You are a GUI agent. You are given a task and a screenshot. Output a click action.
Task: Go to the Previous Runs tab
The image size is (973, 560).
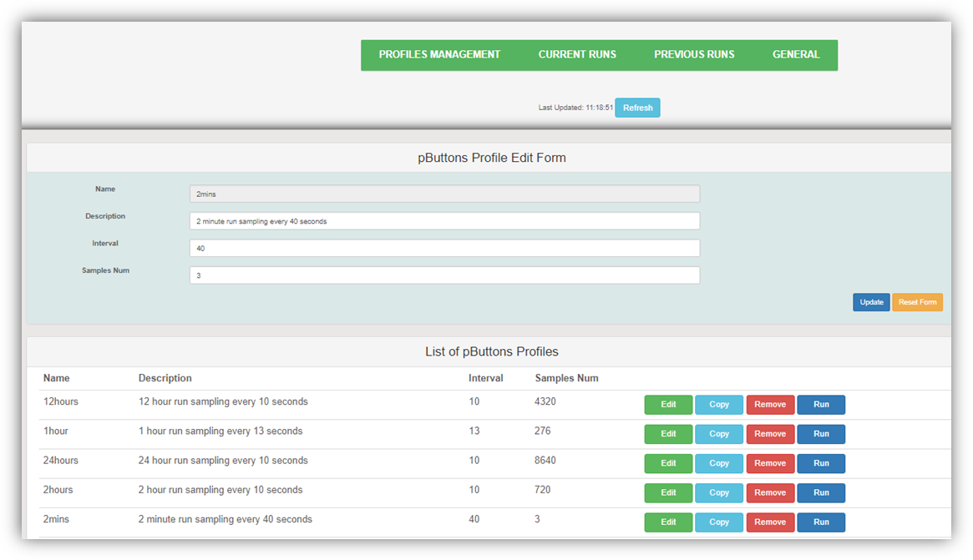click(694, 55)
